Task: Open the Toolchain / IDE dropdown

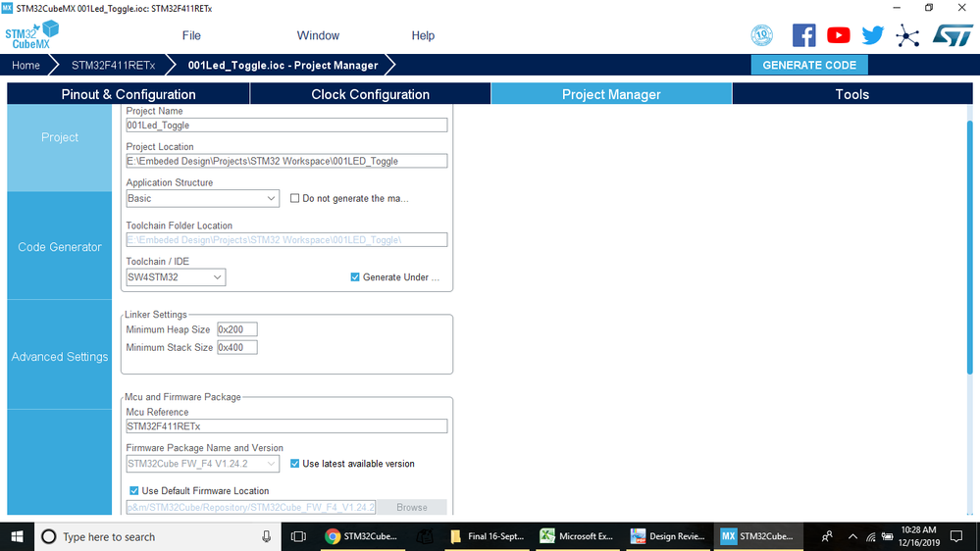Action: click(176, 277)
